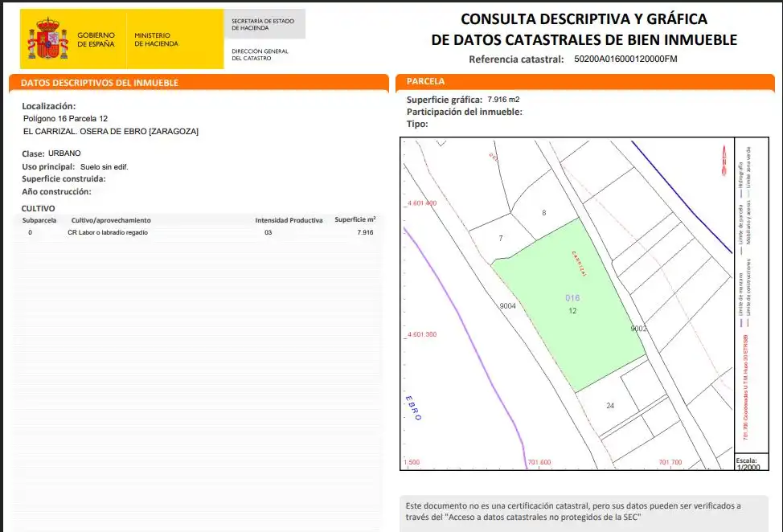The image size is (783, 532).
Task: Click the 'Superficie m²' column header
Action: pyautogui.click(x=355, y=219)
